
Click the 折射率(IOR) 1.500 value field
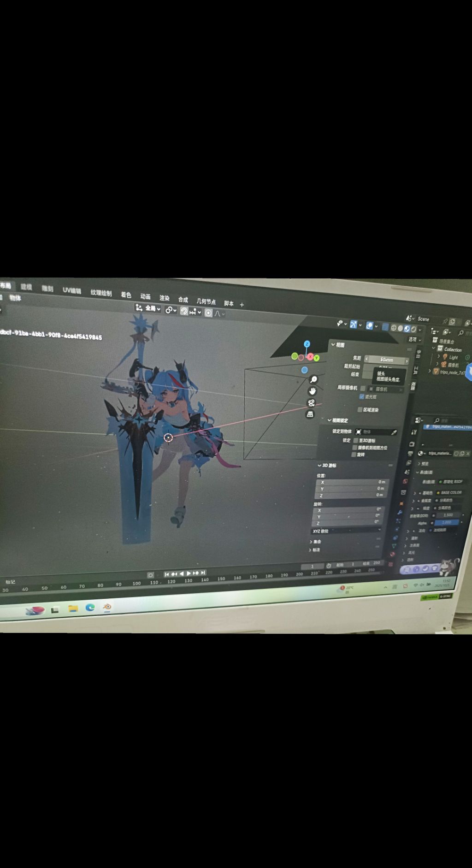[448, 515]
